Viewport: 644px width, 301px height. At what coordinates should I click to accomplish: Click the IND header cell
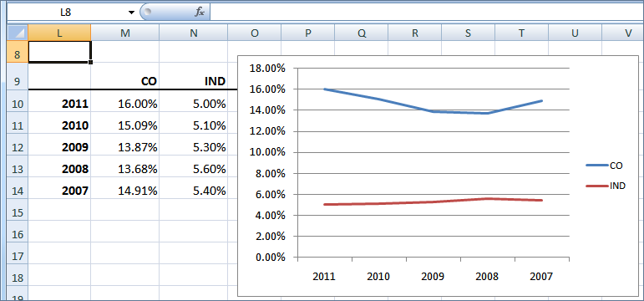click(194, 81)
